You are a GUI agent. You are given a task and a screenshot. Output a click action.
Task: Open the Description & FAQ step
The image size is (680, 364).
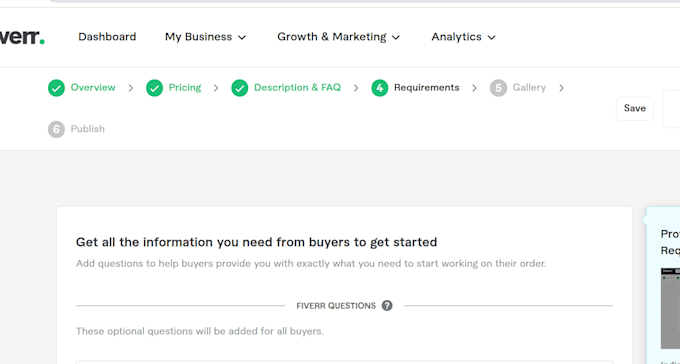point(298,88)
